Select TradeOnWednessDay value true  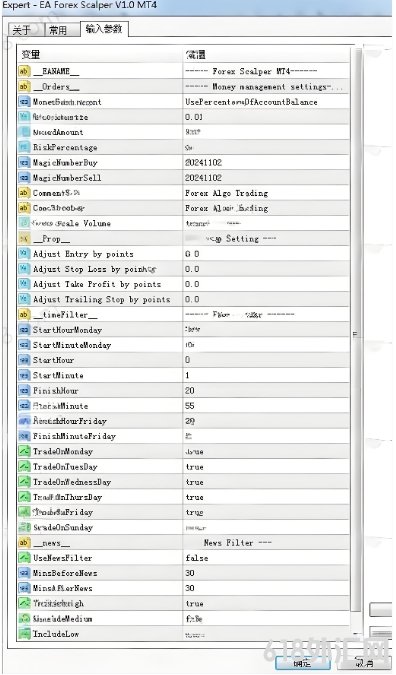coord(194,482)
